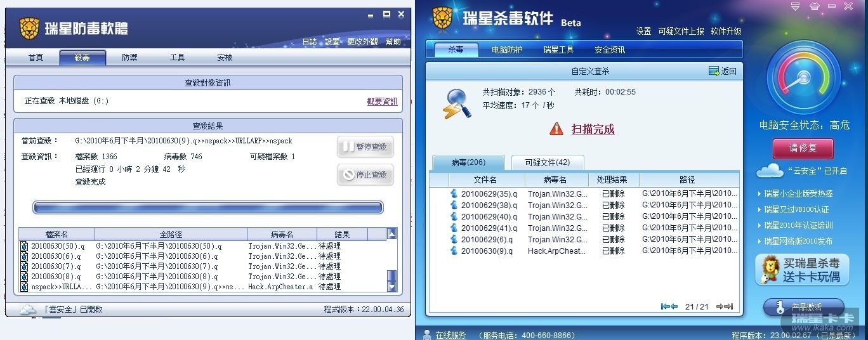Open 设置 in the Beta window

point(643,31)
